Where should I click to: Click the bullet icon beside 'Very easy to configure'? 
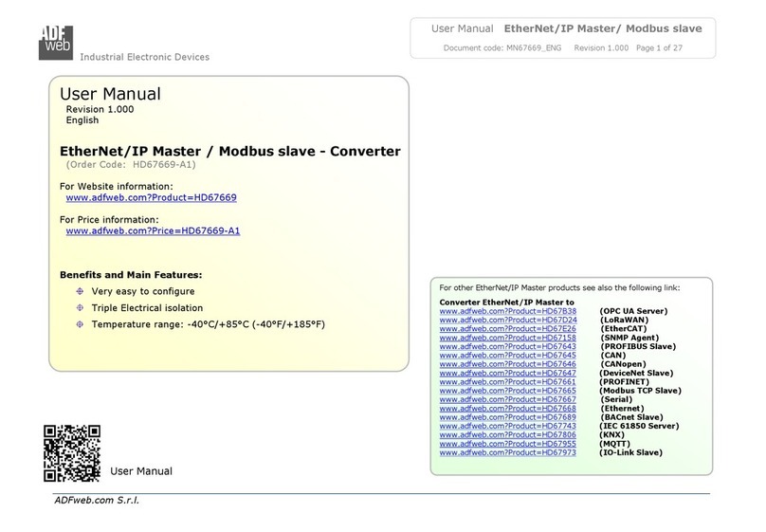pyautogui.click(x=80, y=291)
